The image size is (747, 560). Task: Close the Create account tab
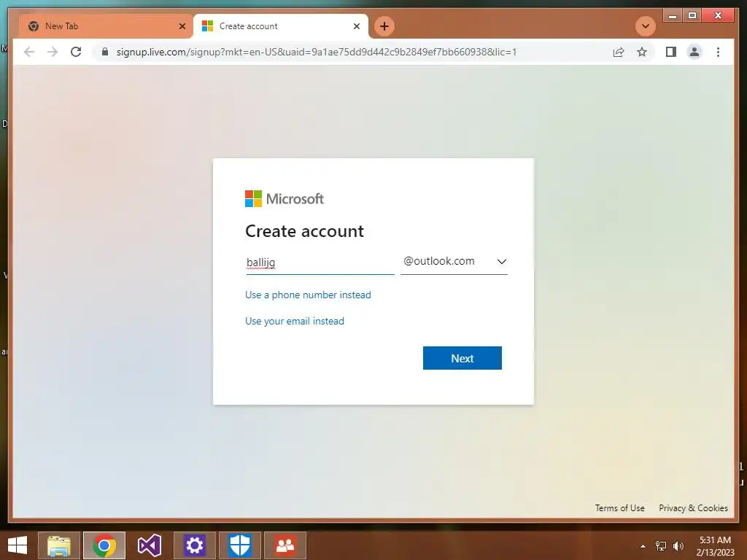(x=356, y=26)
